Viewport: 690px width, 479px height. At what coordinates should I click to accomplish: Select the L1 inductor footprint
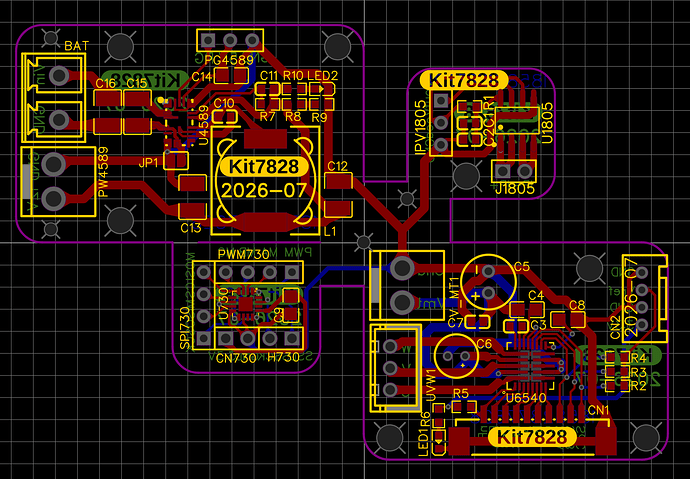point(265,180)
